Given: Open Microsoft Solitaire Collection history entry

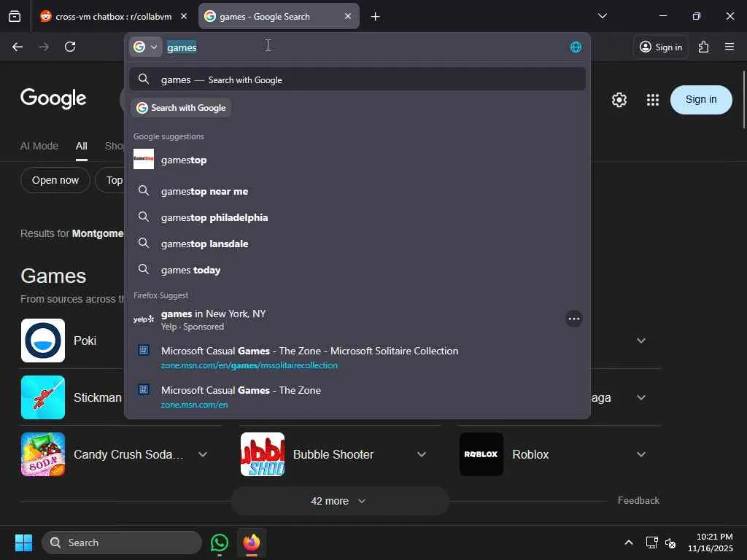Looking at the screenshot, I should coord(357,357).
